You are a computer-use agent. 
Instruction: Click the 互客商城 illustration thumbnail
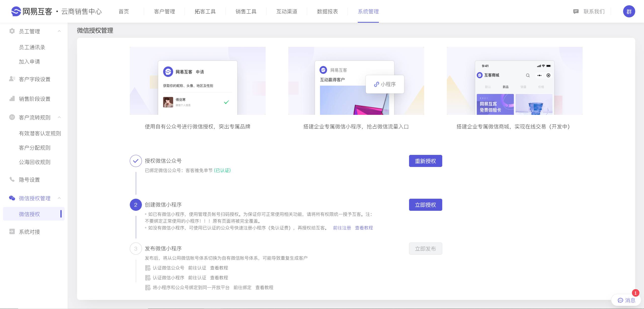pyautogui.click(x=515, y=81)
